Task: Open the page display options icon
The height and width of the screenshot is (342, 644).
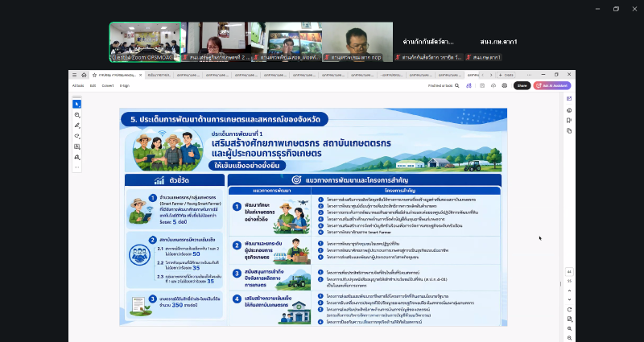Action: pos(569,319)
